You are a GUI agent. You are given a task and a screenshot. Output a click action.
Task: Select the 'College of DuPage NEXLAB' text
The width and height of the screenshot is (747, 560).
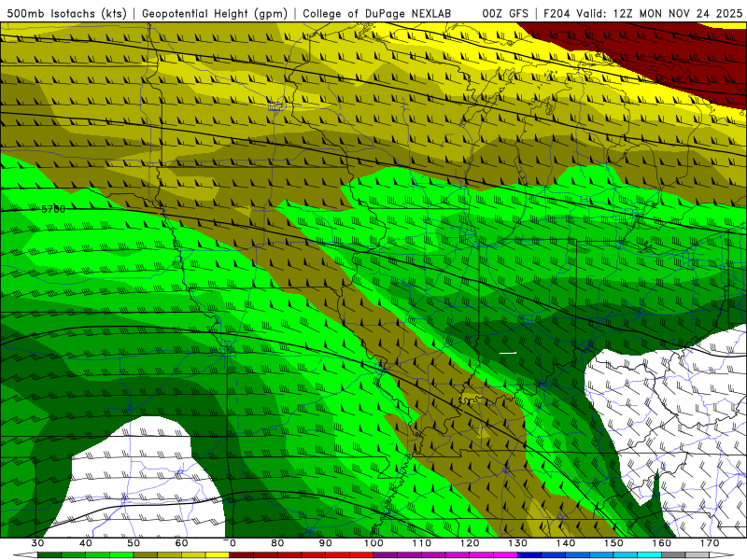point(376,13)
